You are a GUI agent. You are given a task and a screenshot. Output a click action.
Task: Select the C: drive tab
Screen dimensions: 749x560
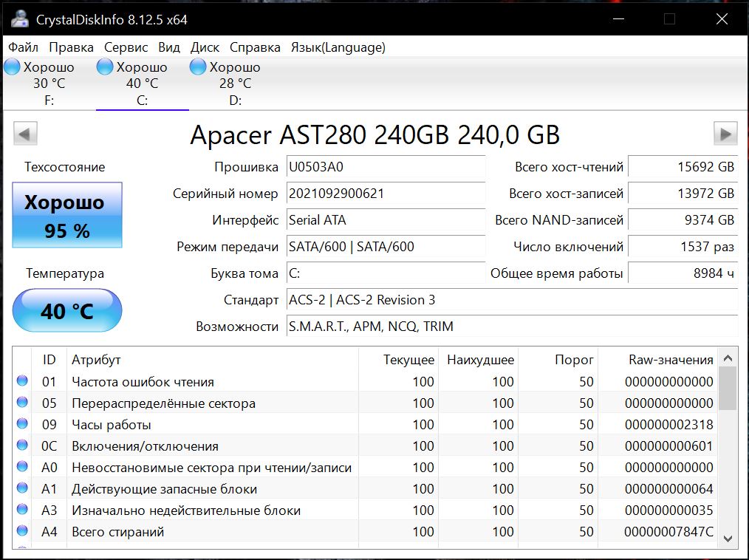click(x=143, y=83)
